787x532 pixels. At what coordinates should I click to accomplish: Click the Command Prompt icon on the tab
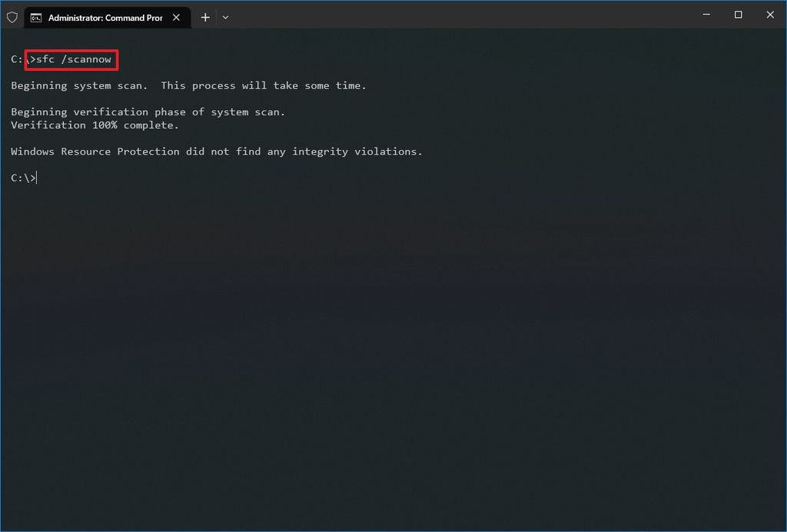coord(35,16)
